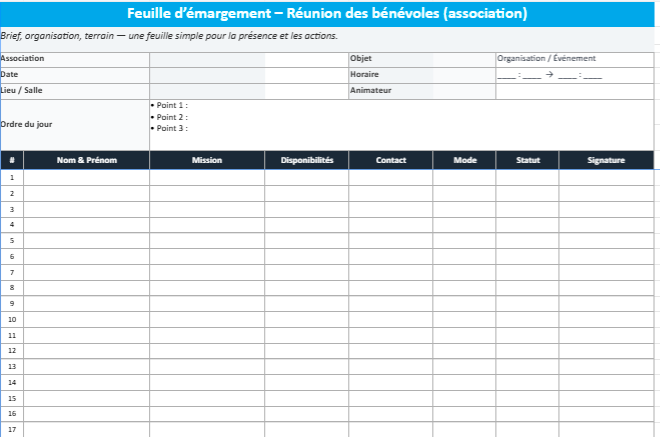Select the 'Organisation / Événement' cell
The image size is (660, 437).
pyautogui.click(x=574, y=59)
